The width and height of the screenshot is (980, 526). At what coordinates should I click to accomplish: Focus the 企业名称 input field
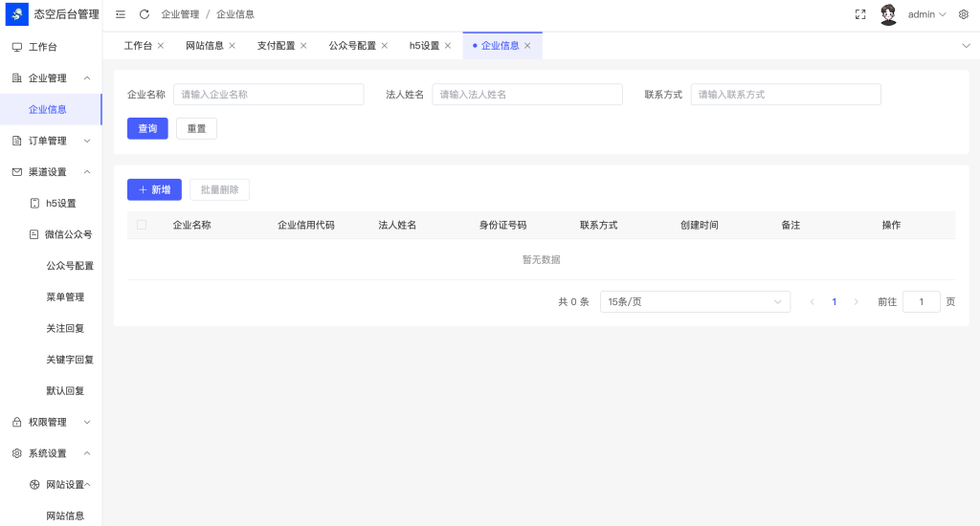pos(269,95)
